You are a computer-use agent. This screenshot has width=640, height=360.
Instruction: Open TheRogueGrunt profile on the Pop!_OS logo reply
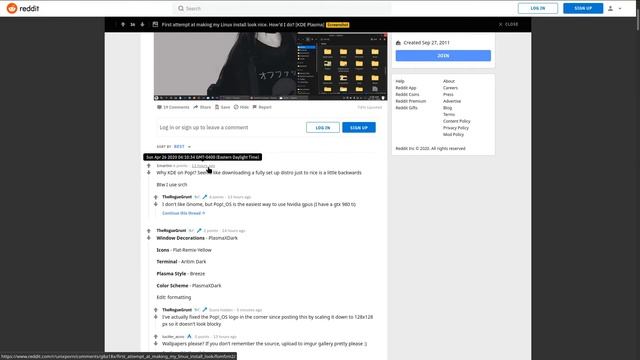[x=177, y=310]
